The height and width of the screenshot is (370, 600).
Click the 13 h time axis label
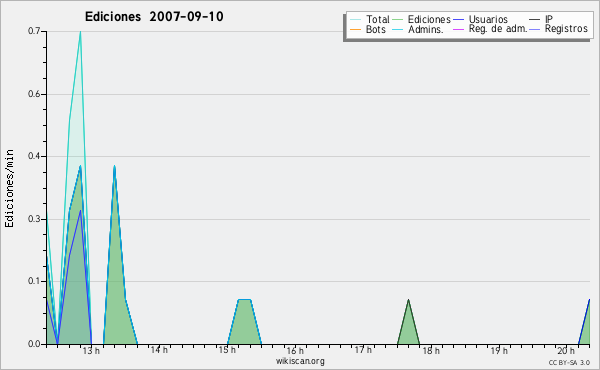(x=91, y=350)
